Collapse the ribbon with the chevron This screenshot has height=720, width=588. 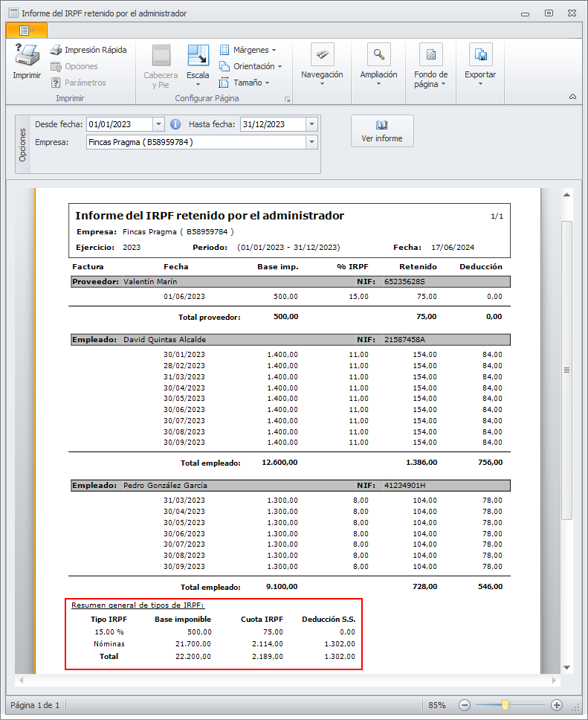click(572, 97)
